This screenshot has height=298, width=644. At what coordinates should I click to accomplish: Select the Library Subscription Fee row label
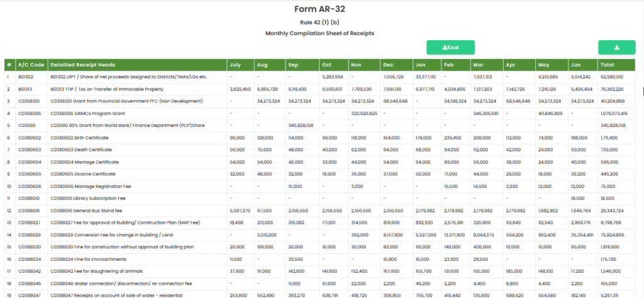[x=93, y=198]
